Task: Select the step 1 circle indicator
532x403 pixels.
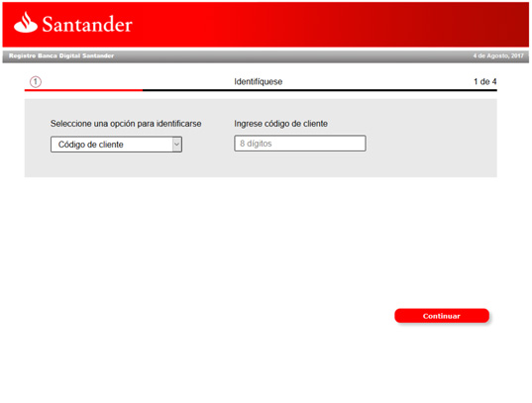Action: 36,82
